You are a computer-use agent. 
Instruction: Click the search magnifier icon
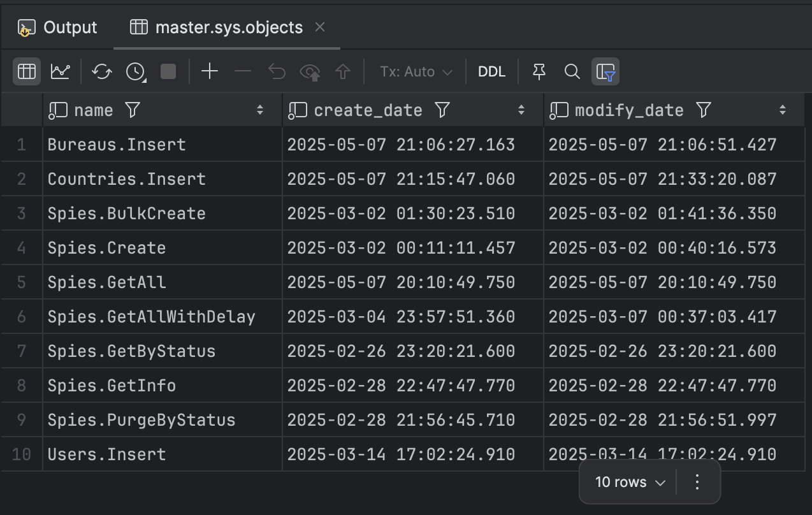(x=572, y=71)
